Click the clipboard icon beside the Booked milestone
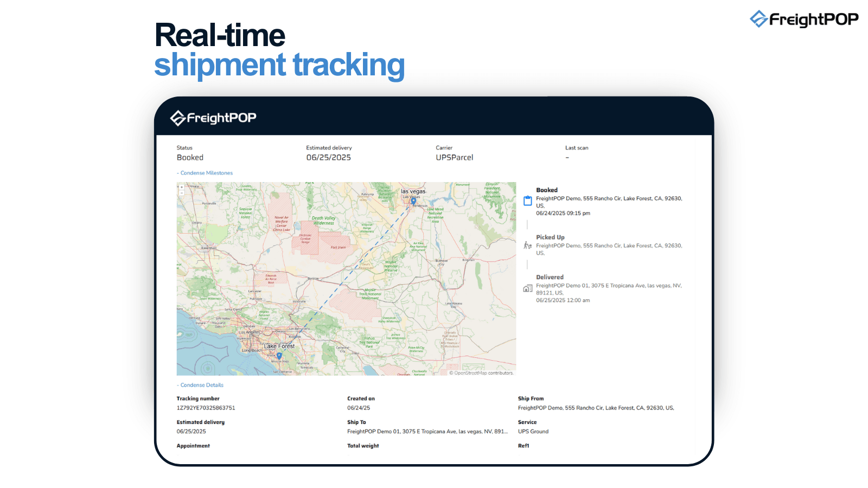The width and height of the screenshot is (868, 488). point(527,200)
